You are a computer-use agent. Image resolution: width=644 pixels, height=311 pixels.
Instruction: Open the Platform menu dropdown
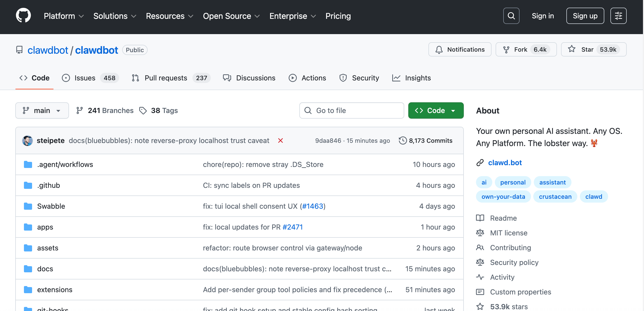pos(63,16)
